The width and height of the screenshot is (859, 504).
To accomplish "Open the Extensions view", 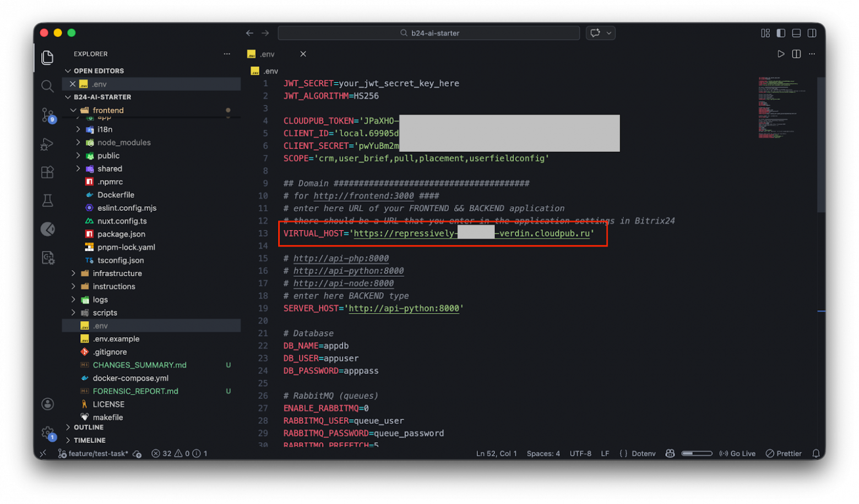I will [x=47, y=172].
